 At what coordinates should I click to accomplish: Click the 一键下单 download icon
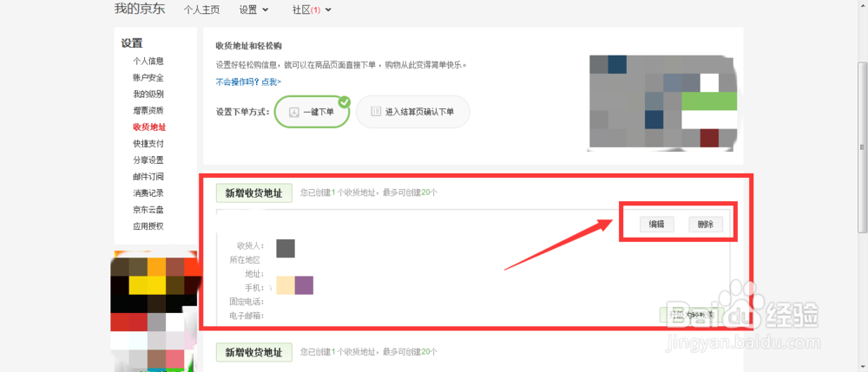(x=294, y=112)
